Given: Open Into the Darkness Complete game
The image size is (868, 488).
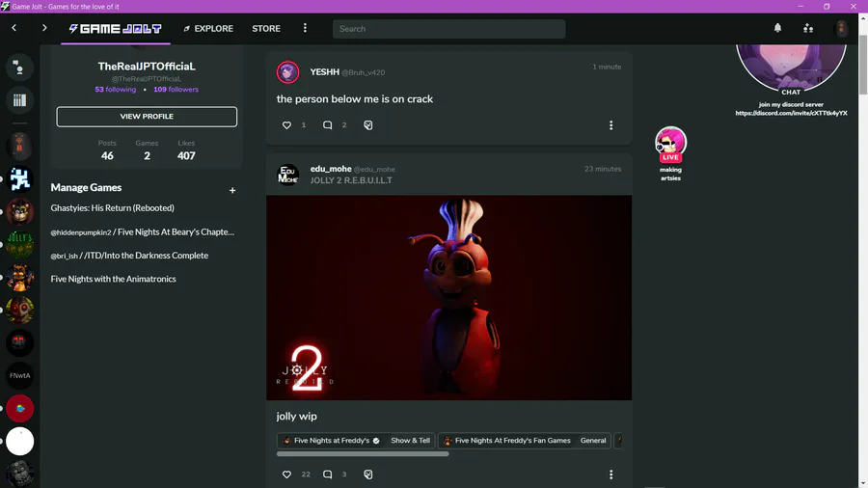Looking at the screenshot, I should point(129,256).
